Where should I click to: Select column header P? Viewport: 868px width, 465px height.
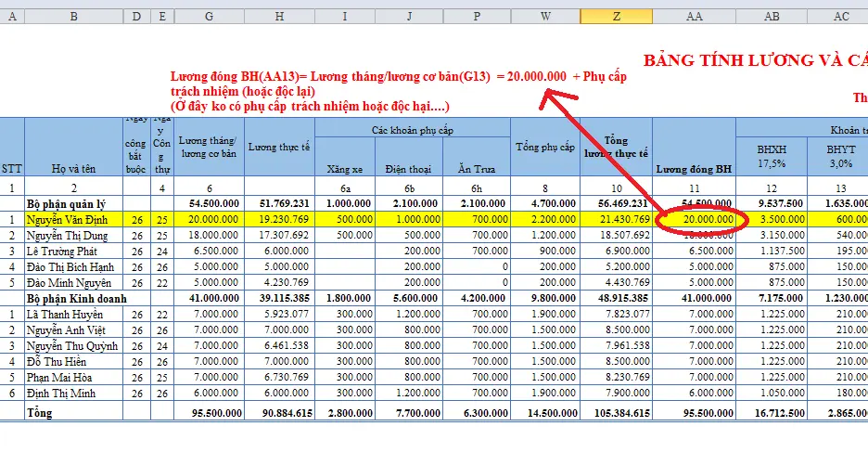[477, 17]
